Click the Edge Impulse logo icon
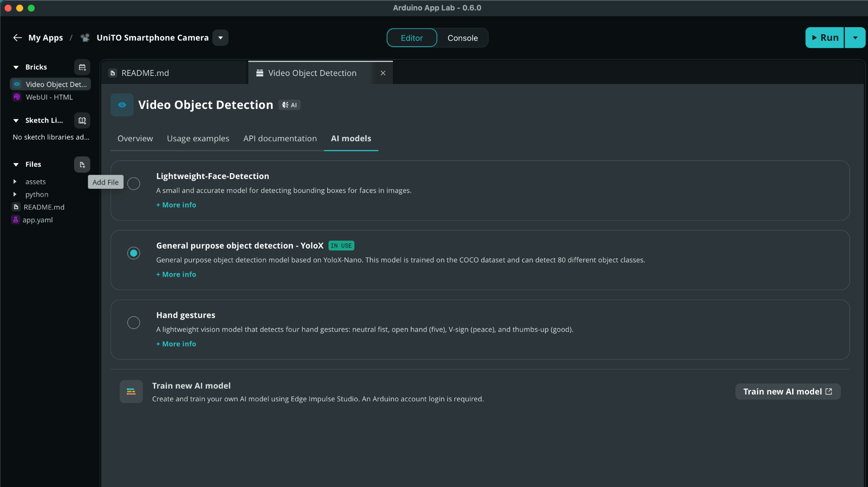The height and width of the screenshot is (487, 868). 131,392
